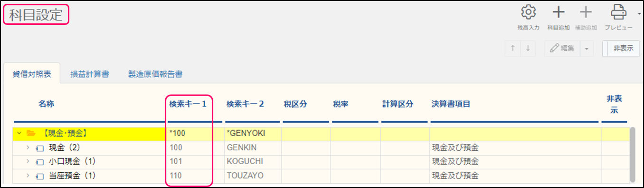Expand the 当座預金（1） row
The image size is (644, 188).
point(28,176)
